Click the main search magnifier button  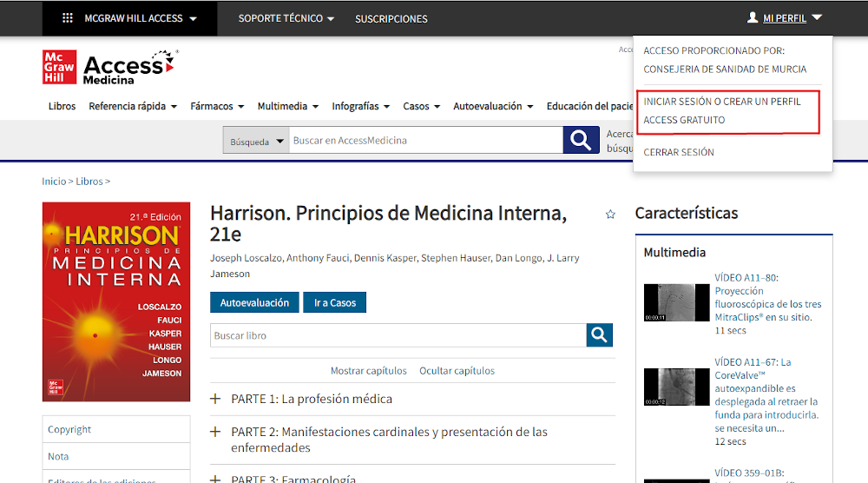click(x=581, y=140)
